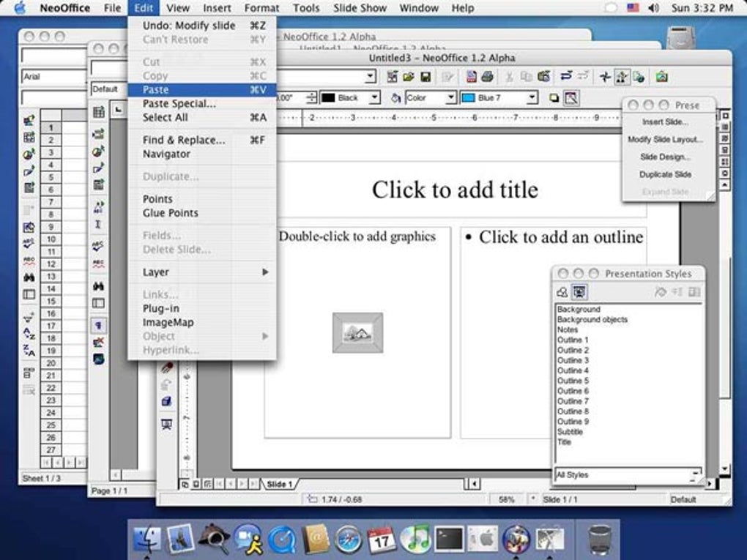Toggle Presentation box icon beside Shadow
This screenshot has width=747, height=560.
coord(571,98)
